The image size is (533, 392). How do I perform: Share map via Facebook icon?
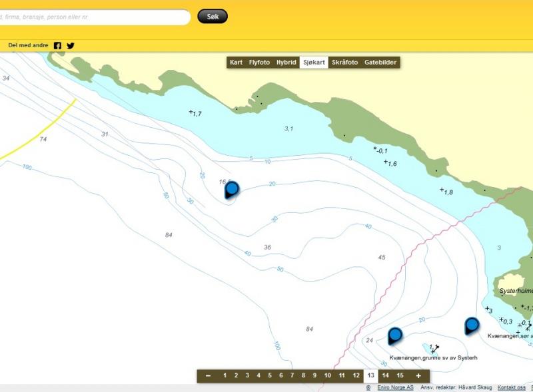click(x=57, y=46)
